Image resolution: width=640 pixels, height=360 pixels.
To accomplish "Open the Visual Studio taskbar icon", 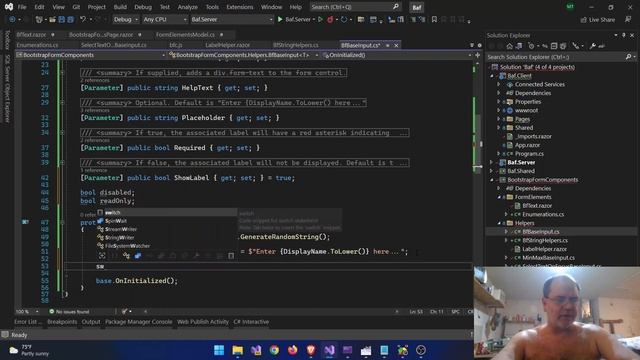I will pyautogui.click(x=329, y=350).
